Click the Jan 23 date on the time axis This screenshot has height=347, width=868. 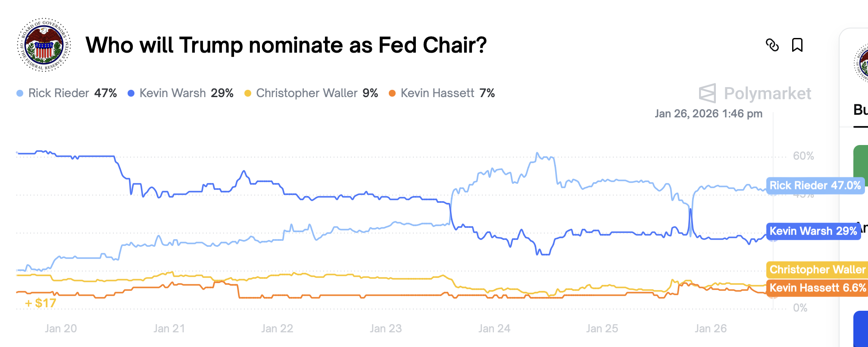(386, 328)
